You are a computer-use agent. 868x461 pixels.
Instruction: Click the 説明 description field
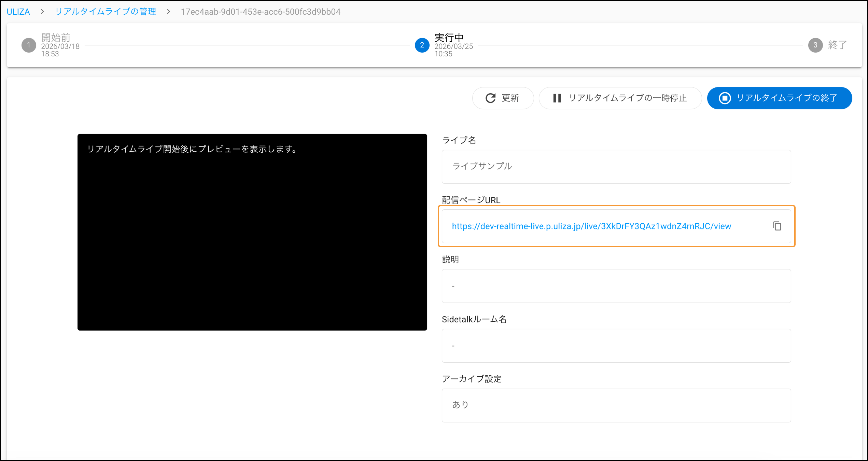tap(616, 286)
